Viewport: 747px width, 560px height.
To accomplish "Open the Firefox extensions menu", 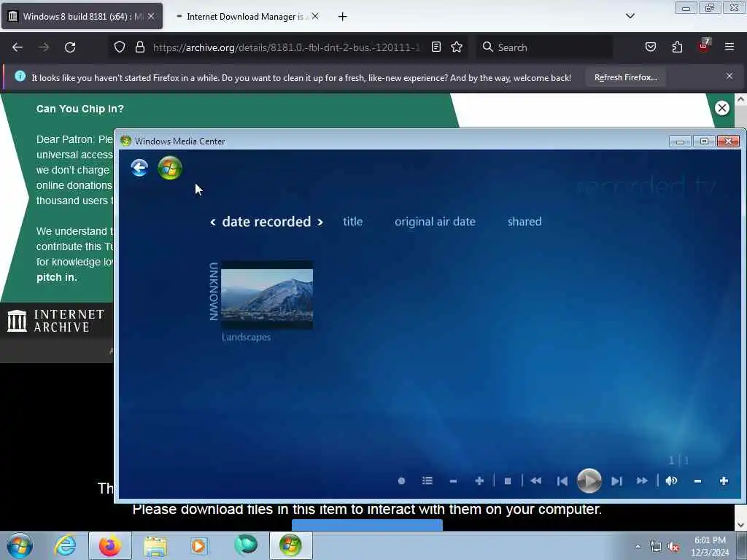I will point(677,47).
